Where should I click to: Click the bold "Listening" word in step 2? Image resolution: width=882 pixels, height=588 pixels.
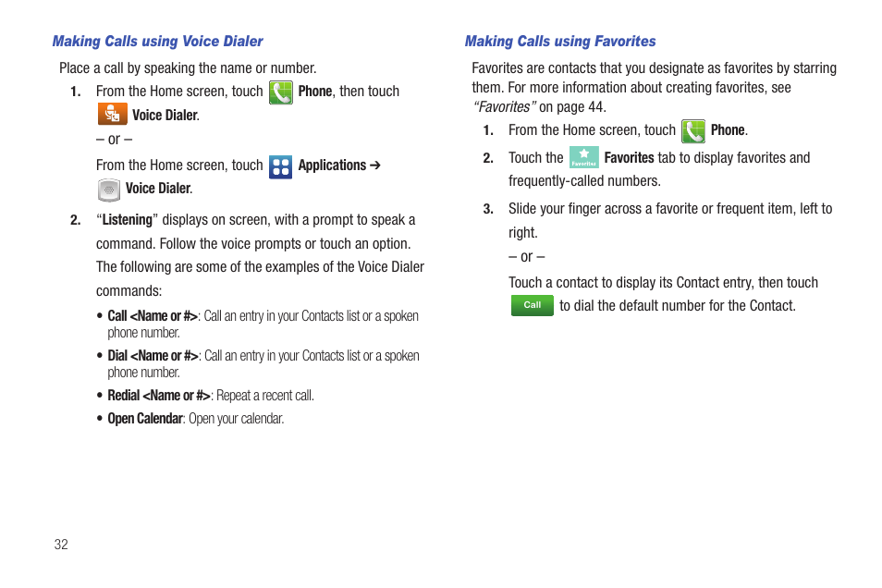point(128,220)
